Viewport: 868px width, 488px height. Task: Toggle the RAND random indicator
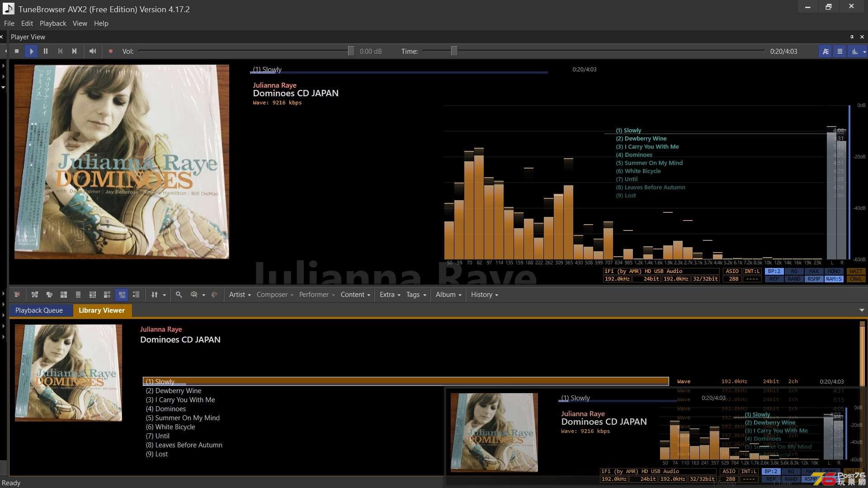(x=794, y=279)
